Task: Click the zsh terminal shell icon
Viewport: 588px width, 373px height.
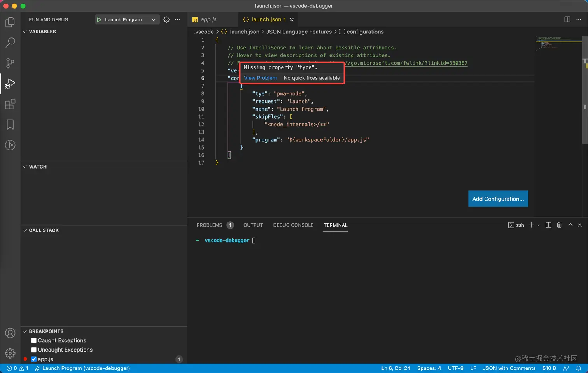Action: coord(511,225)
